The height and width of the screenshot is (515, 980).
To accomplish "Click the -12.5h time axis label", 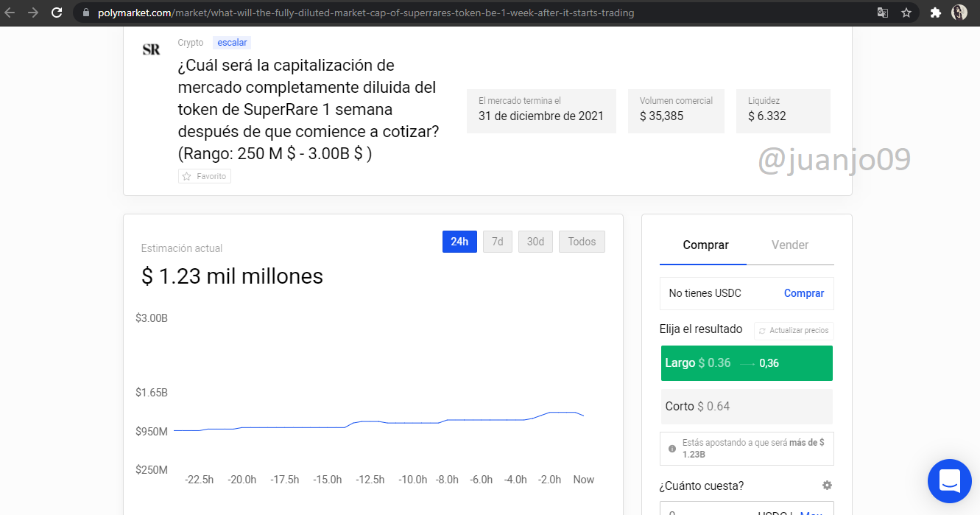I will (x=370, y=480).
